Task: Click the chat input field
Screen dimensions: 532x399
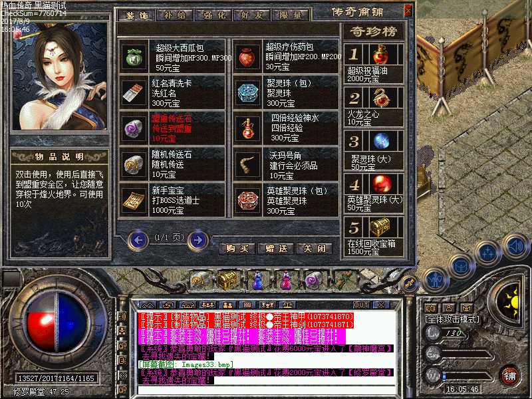Action: coord(266,391)
